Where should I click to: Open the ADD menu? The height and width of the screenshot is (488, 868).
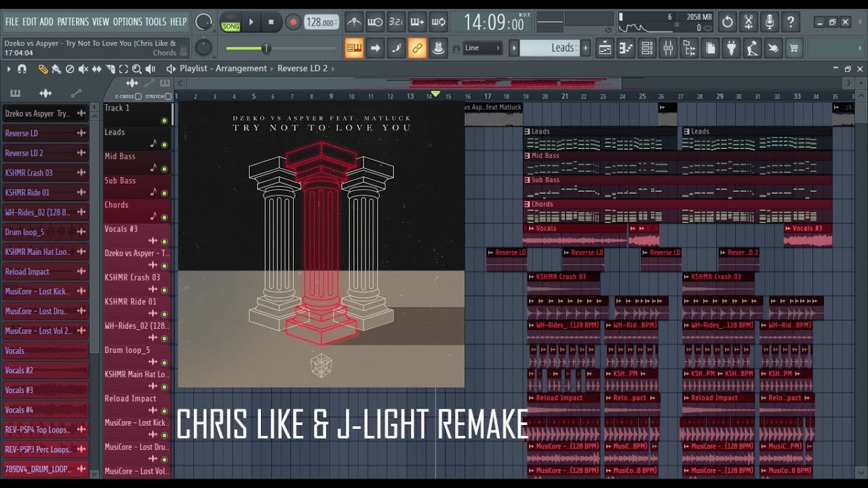46,22
